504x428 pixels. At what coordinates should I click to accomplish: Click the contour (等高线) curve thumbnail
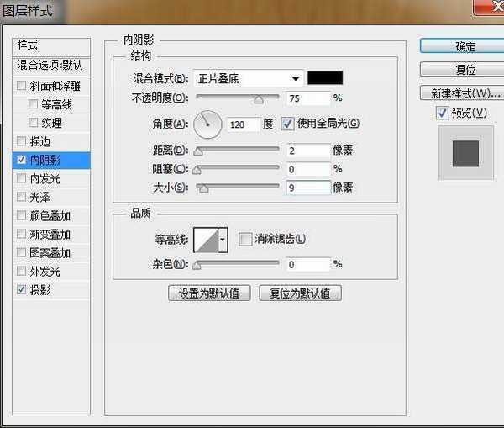coord(205,240)
